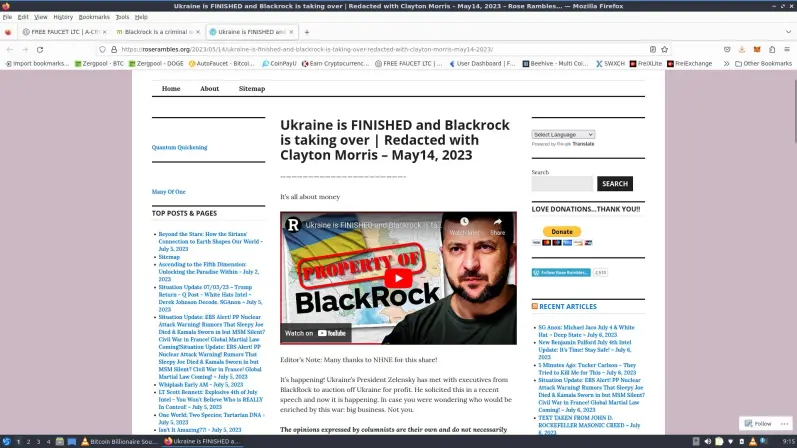The image size is (797, 448).
Task: Click the YouTube play button on video
Action: coord(398,278)
